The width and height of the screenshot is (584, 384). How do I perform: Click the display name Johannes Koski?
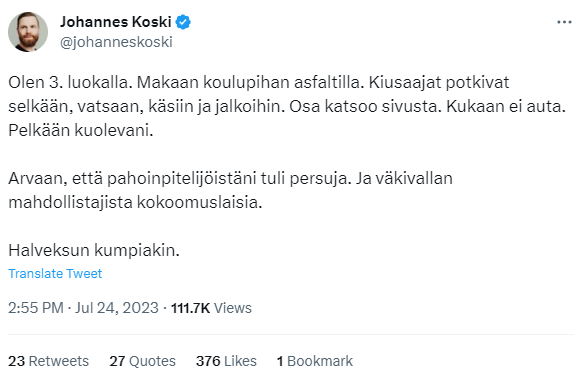pyautogui.click(x=115, y=22)
